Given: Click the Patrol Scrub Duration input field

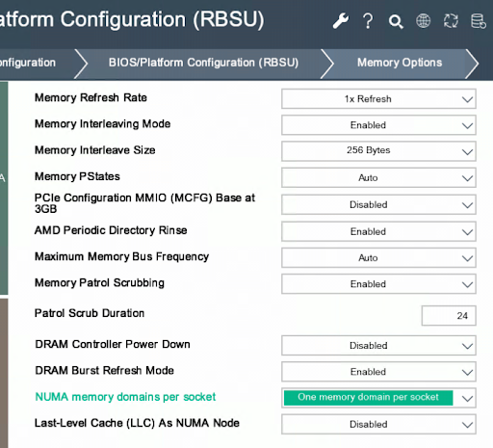Looking at the screenshot, I should pyautogui.click(x=449, y=316).
